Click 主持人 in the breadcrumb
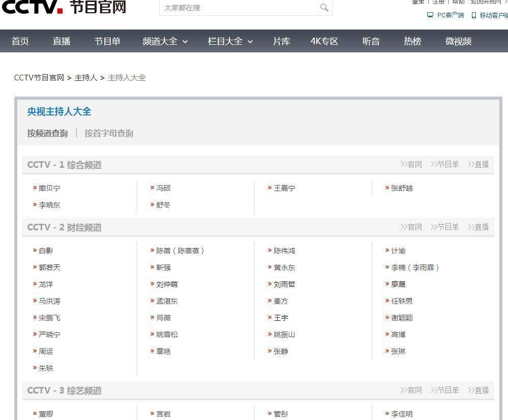This screenshot has width=508, height=420. pyautogui.click(x=85, y=78)
